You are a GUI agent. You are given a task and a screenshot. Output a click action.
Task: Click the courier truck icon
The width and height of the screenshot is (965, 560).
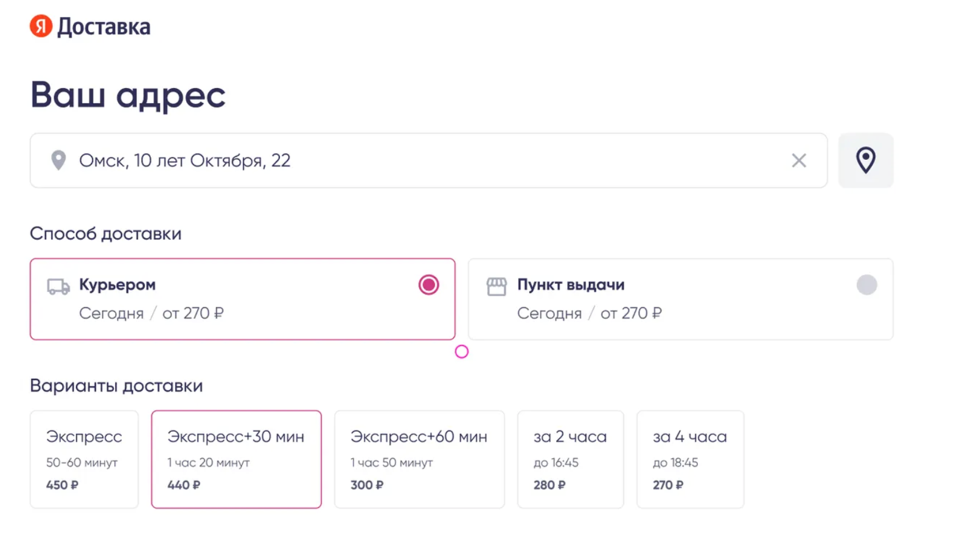click(x=58, y=286)
